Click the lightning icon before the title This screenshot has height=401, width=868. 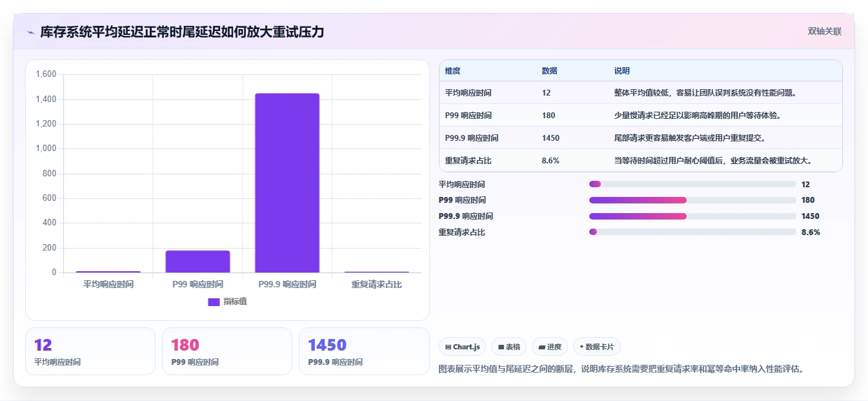[x=30, y=32]
